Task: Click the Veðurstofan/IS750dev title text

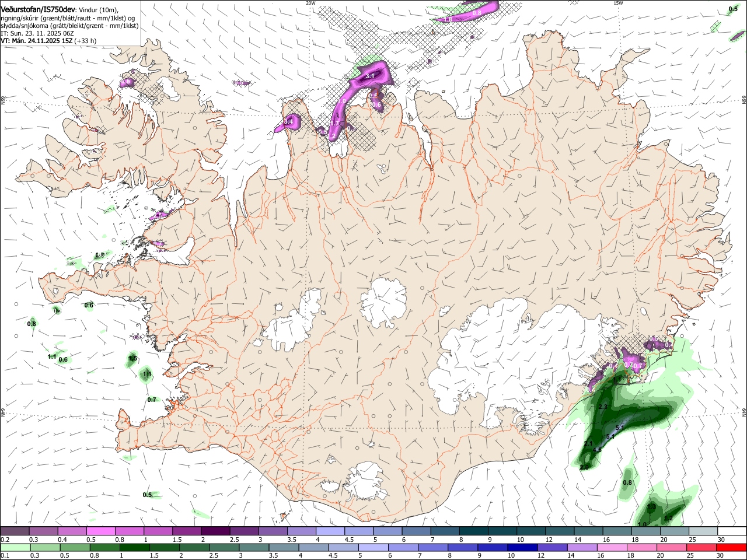Action: point(38,9)
